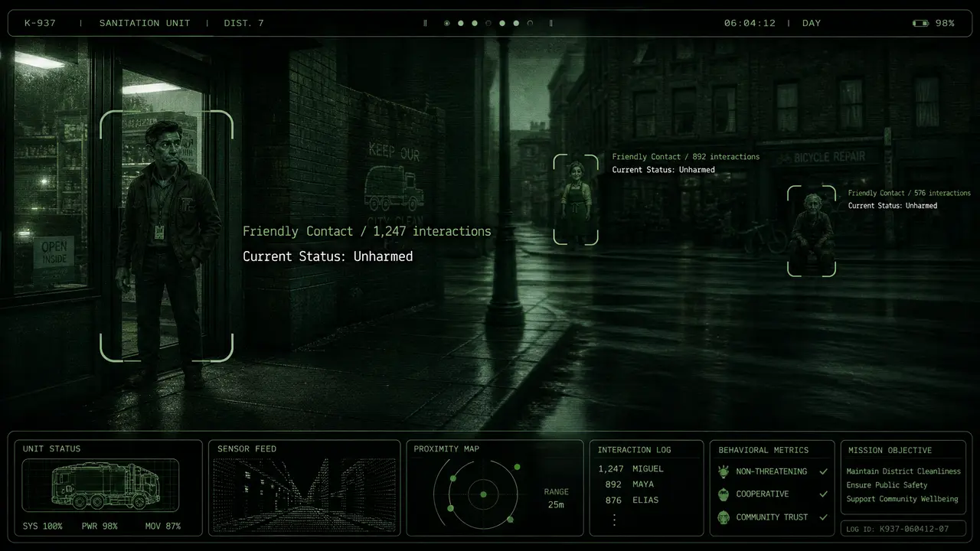Click the battery icon in the top bar
Screen dimensions: 980x551
[x=920, y=23]
